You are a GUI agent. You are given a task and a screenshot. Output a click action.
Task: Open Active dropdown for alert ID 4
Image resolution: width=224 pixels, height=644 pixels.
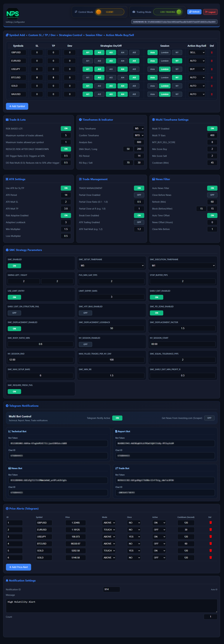click(159, 543)
